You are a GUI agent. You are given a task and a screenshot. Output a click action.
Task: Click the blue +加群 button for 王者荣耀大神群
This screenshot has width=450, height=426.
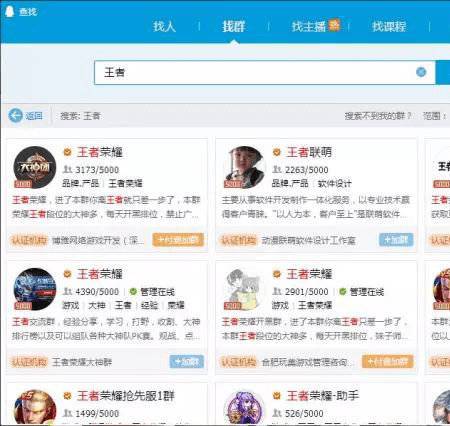point(187,361)
